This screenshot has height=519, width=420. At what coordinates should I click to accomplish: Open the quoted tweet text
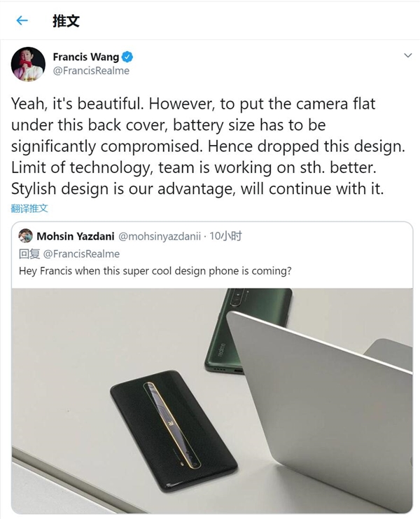coord(155,271)
